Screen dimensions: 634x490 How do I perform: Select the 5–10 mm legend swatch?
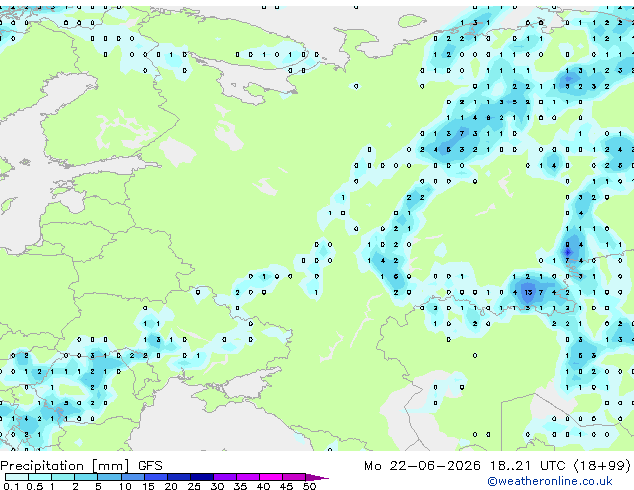click(x=109, y=477)
